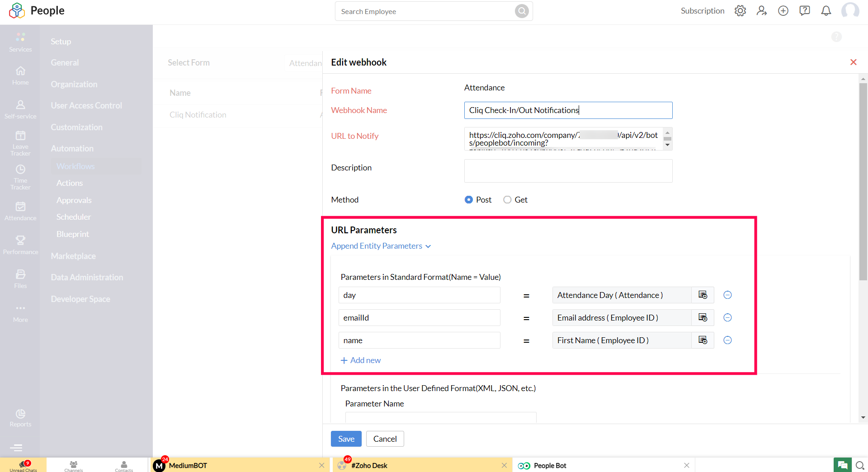Open Customization menu item
Viewport: 868px width, 472px height.
coord(77,127)
